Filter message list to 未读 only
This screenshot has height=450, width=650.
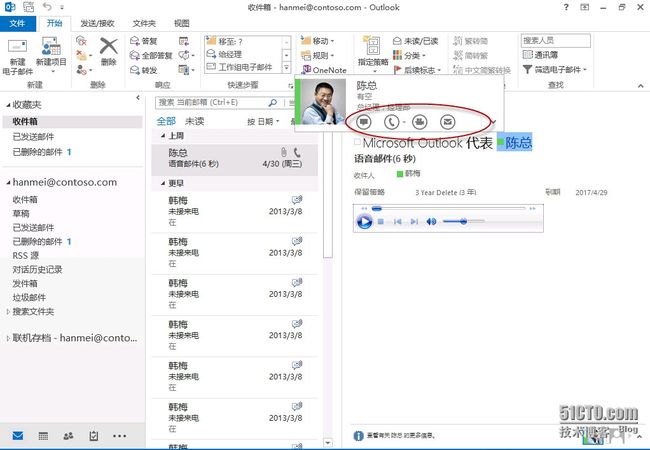click(194, 121)
